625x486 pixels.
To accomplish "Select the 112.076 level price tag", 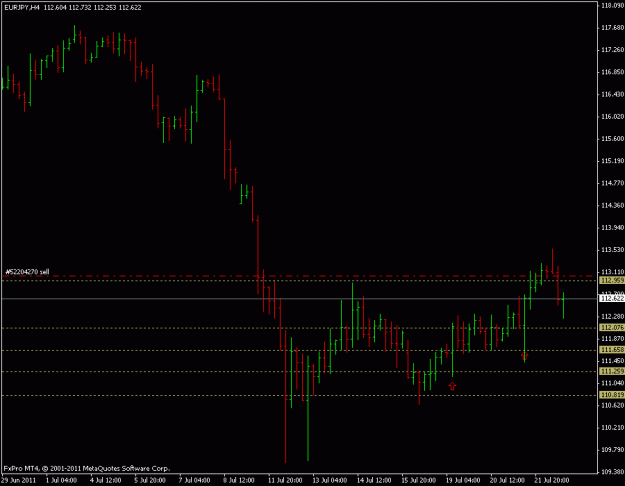I will pos(612,328).
